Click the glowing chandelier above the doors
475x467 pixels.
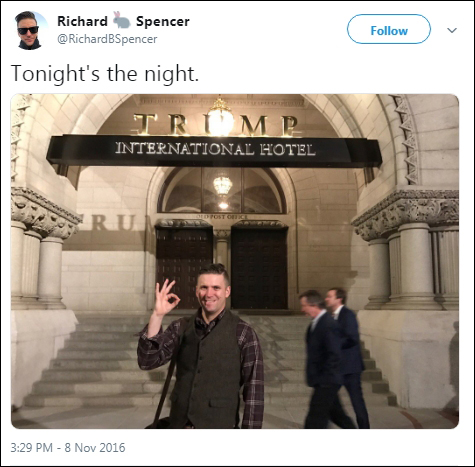point(223,186)
